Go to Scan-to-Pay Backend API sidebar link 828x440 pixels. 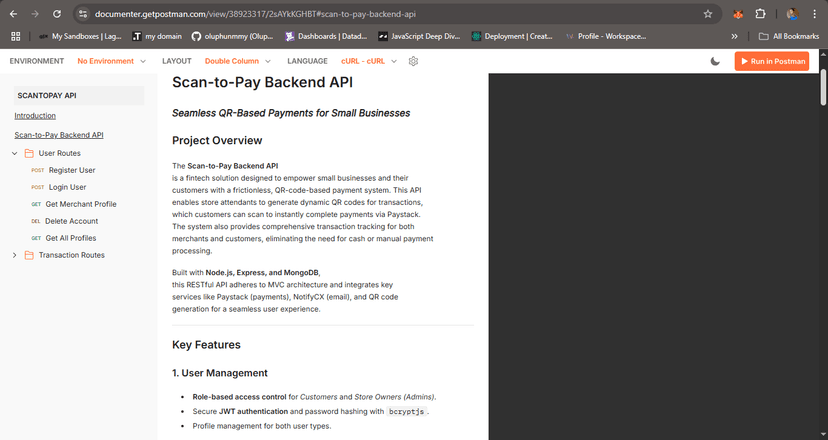tap(59, 134)
